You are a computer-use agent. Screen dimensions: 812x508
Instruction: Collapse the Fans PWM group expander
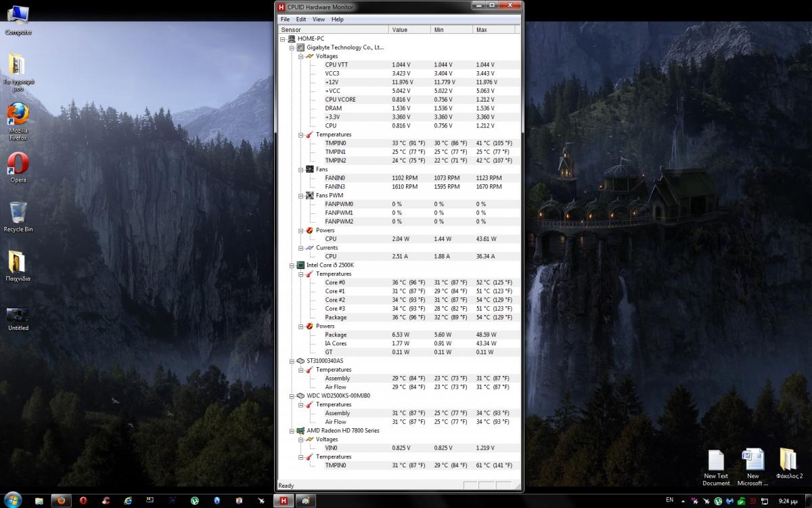click(x=301, y=196)
